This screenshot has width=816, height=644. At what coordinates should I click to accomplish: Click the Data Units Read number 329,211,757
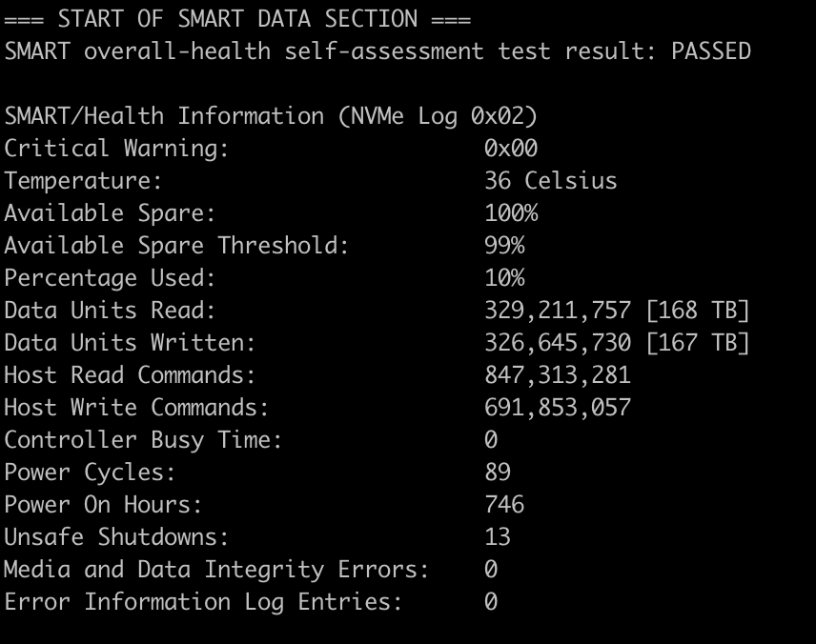558,310
